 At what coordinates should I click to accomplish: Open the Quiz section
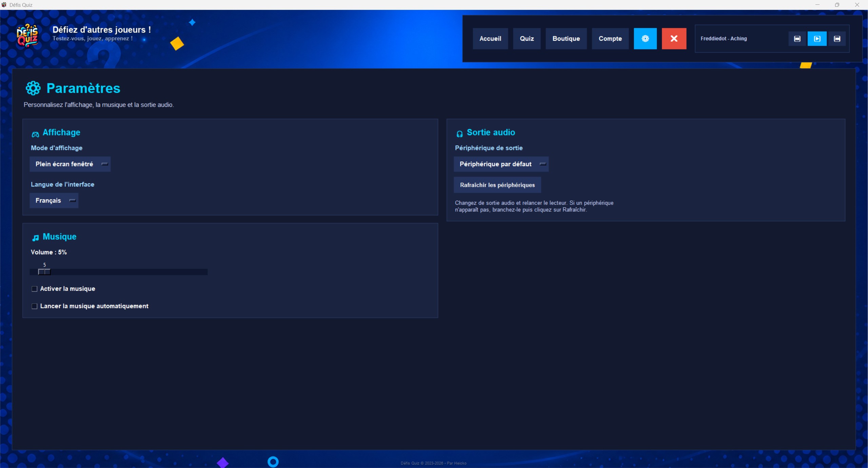point(527,39)
